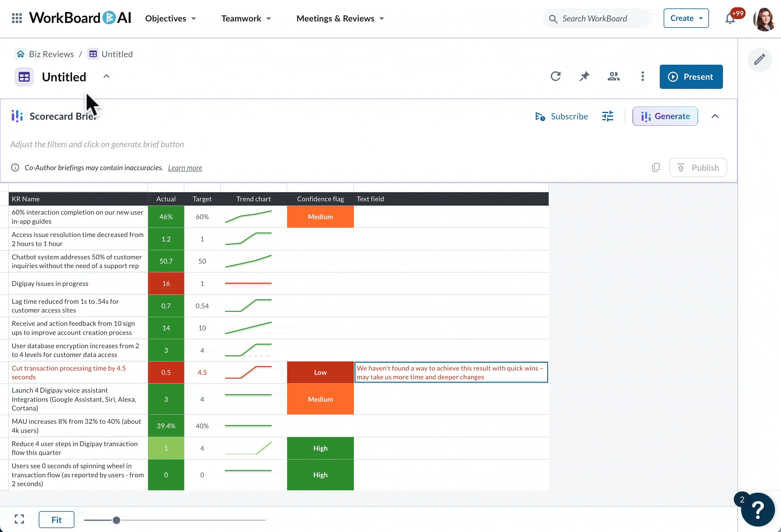781x532 pixels.
Task: Open the Learn more link
Action: [x=185, y=167]
